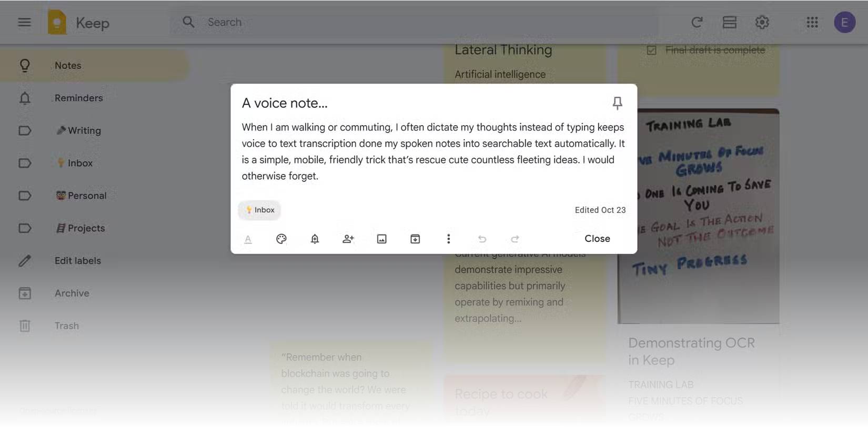Viewport: 868px width, 428px height.
Task: Click the Writing label tag icon
Action: tap(25, 130)
